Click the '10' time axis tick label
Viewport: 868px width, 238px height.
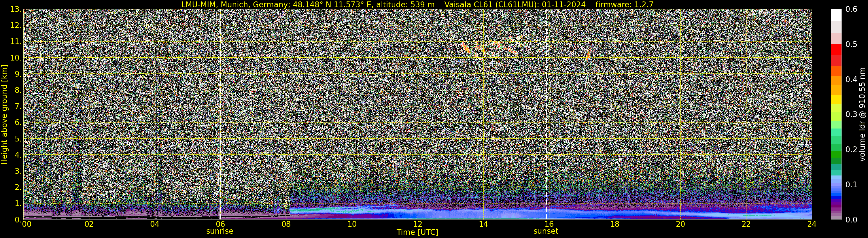(352, 224)
